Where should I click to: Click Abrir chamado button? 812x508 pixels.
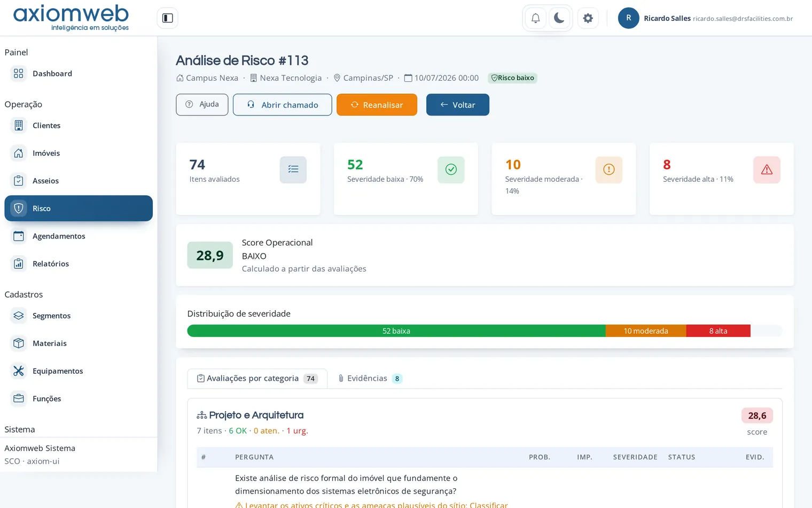pos(282,105)
